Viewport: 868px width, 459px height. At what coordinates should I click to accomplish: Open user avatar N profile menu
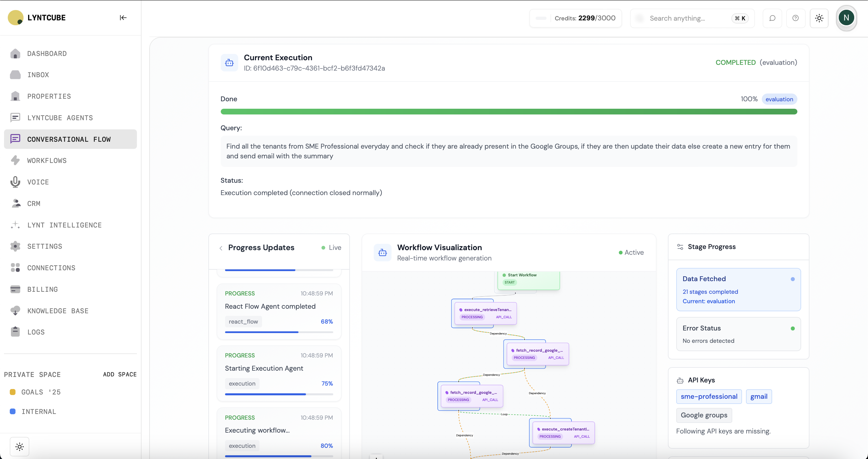[x=846, y=18]
